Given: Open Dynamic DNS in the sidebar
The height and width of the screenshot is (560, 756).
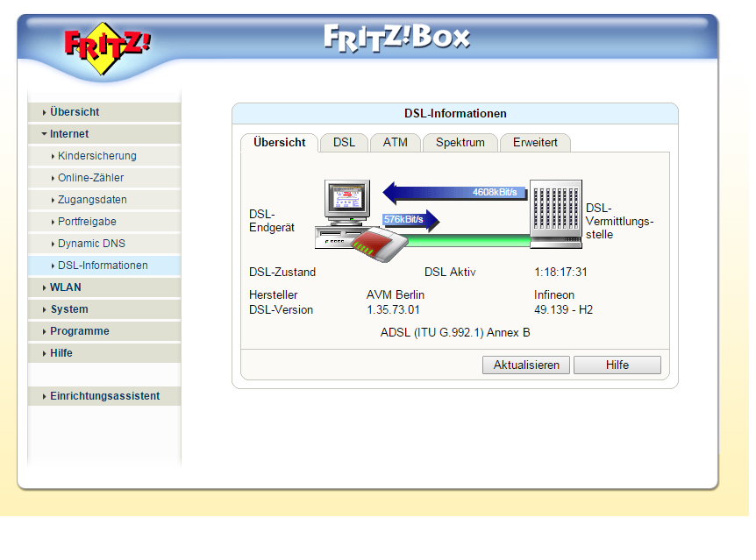Looking at the screenshot, I should (x=104, y=244).
